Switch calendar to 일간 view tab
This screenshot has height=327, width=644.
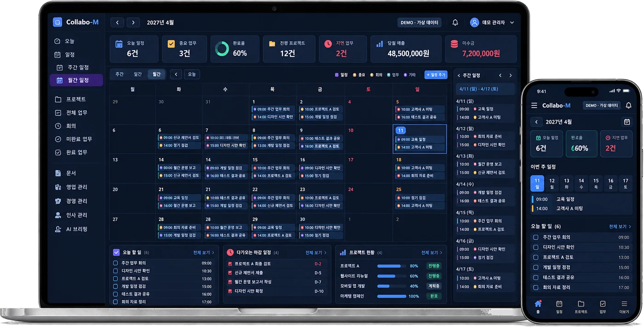138,74
